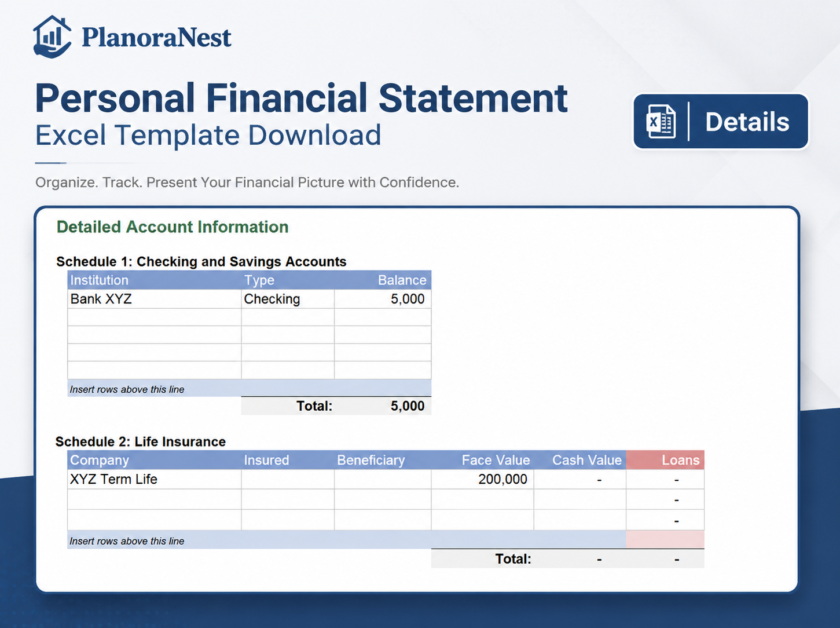Open the Details button

[x=721, y=122]
